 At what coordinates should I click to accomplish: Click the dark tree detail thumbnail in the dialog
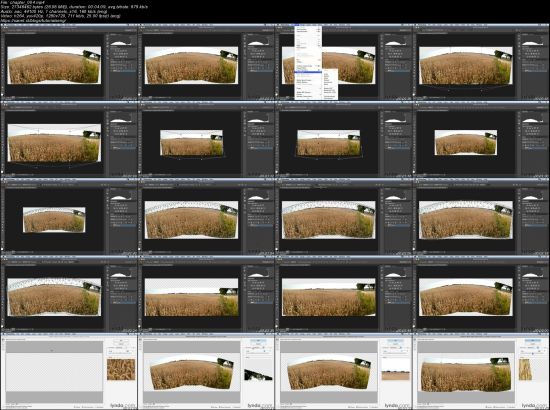(x=258, y=374)
